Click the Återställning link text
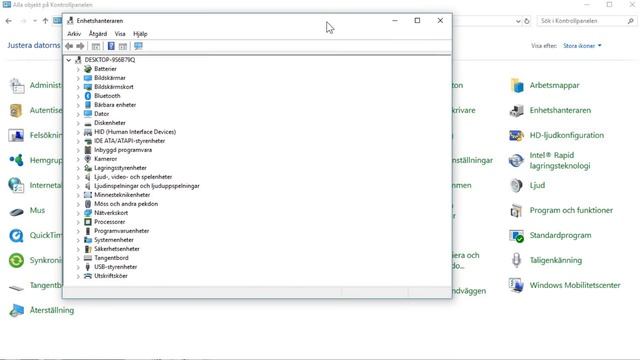 tap(52, 310)
